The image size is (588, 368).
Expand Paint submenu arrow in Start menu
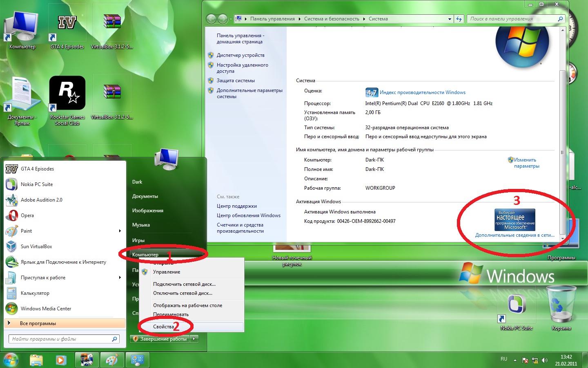click(x=120, y=231)
